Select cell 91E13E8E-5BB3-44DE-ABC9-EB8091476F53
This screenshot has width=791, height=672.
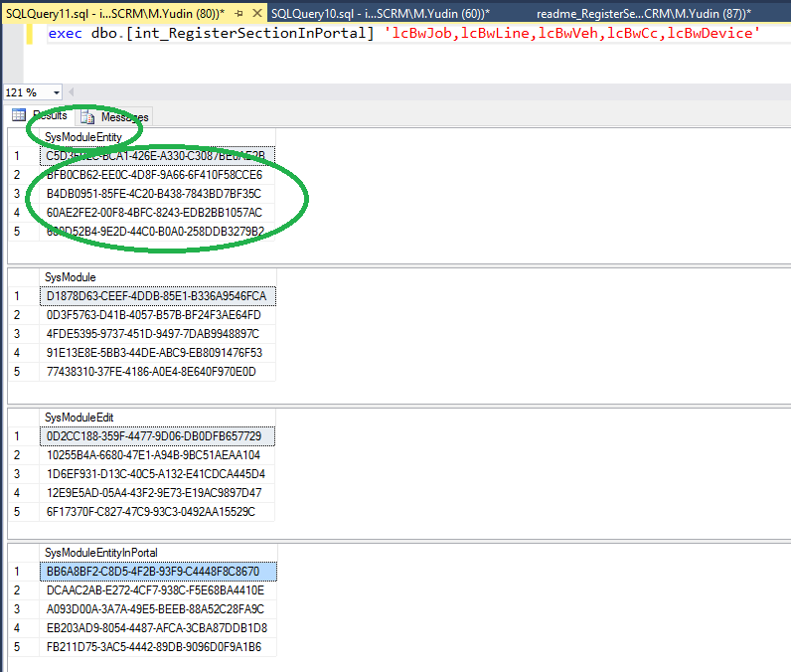(x=157, y=353)
